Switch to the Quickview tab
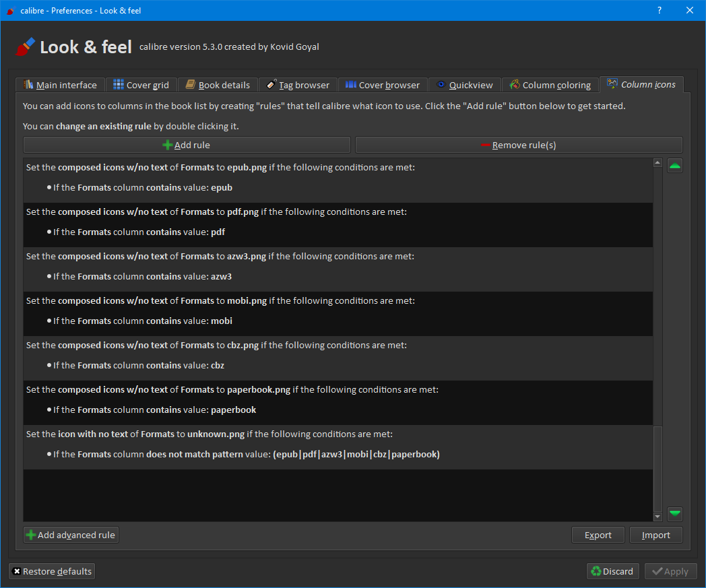Image resolution: width=706 pixels, height=588 pixels. coord(465,85)
